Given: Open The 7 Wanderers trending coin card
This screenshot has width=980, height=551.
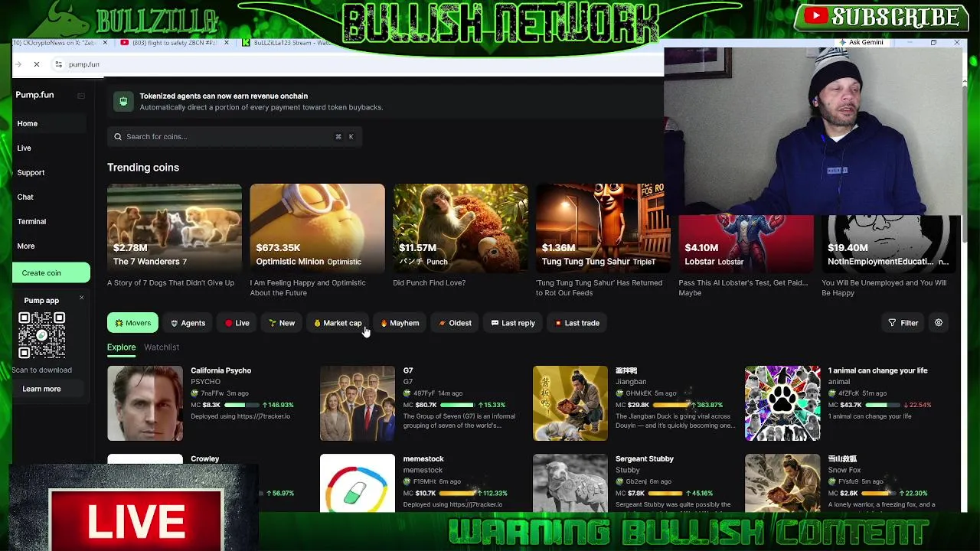Looking at the screenshot, I should point(174,228).
